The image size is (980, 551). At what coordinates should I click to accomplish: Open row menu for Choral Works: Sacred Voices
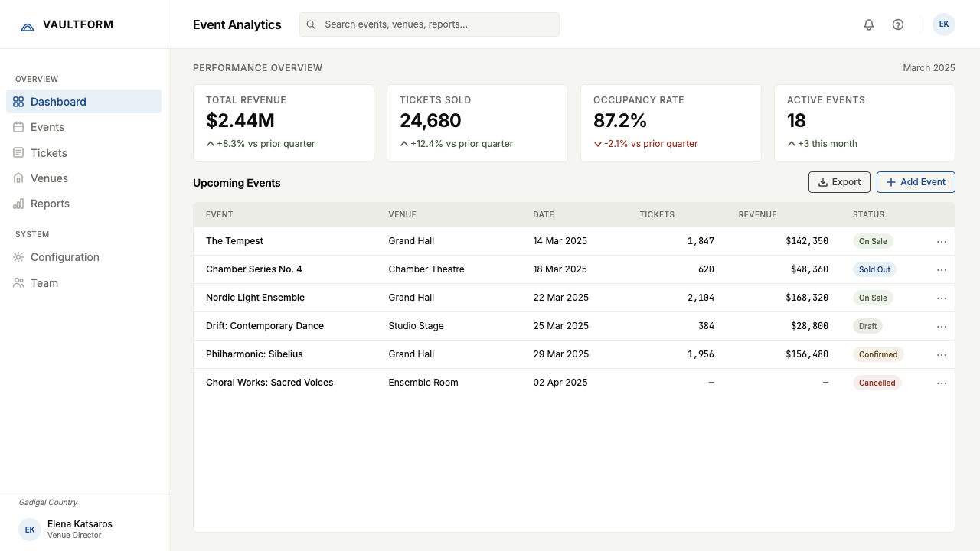[x=942, y=383]
